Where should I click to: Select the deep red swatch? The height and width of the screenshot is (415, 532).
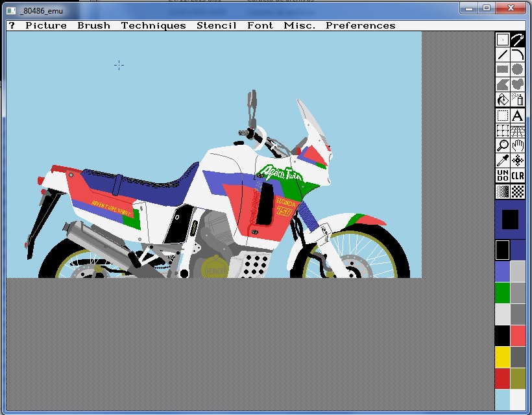[x=503, y=379]
